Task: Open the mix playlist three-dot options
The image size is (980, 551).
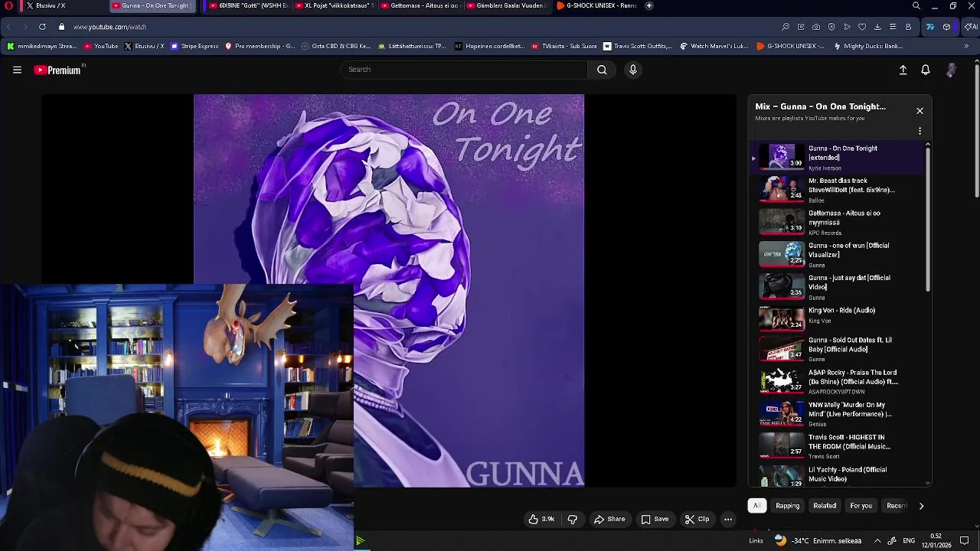Action: [x=920, y=131]
